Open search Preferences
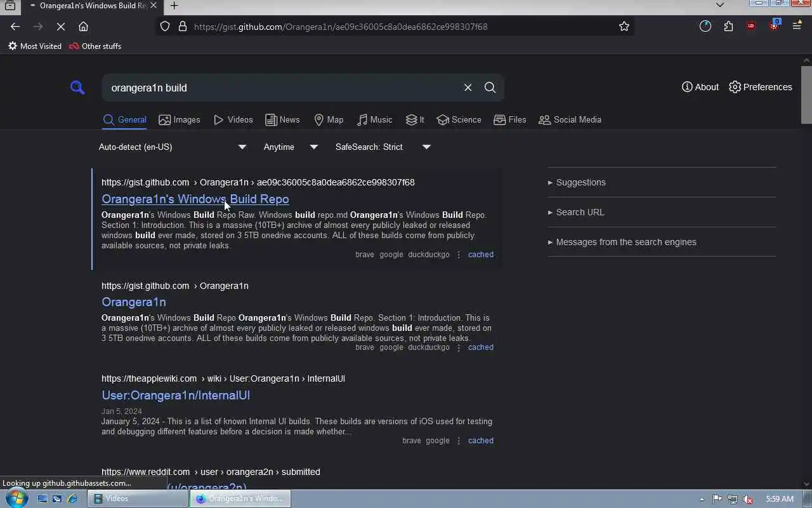Image resolution: width=812 pixels, height=508 pixels. click(761, 87)
